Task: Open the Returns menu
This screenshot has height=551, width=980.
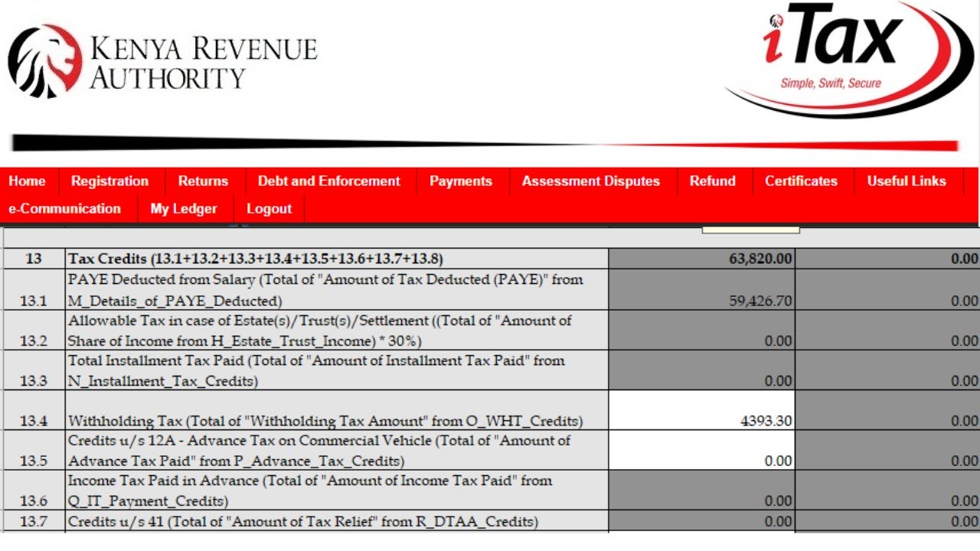Action: [x=204, y=181]
